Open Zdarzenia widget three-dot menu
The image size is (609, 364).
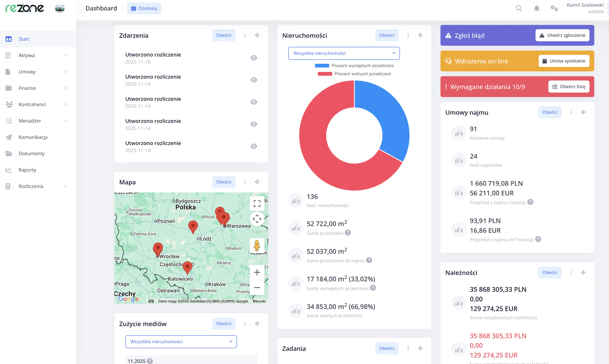pos(245,35)
